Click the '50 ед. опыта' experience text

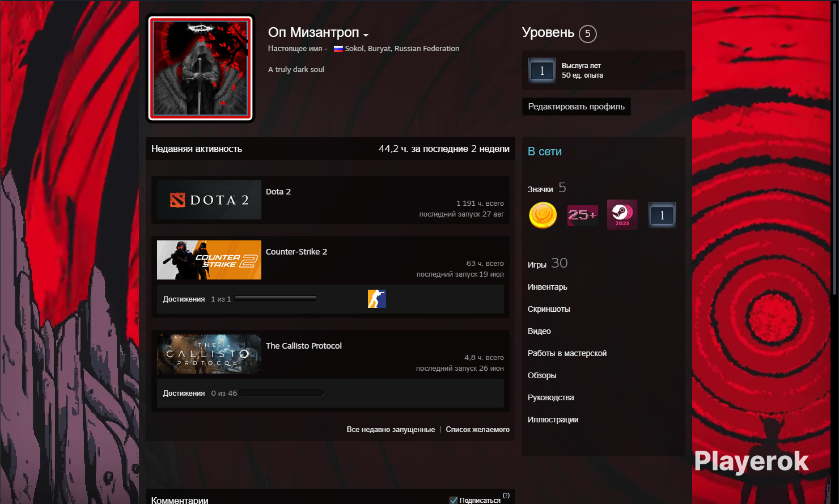click(582, 75)
